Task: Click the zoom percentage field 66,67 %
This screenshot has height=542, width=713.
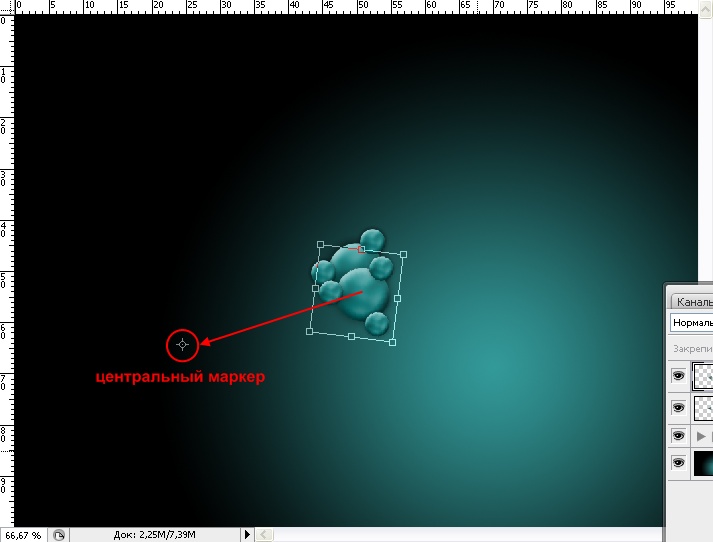Action: point(23,536)
